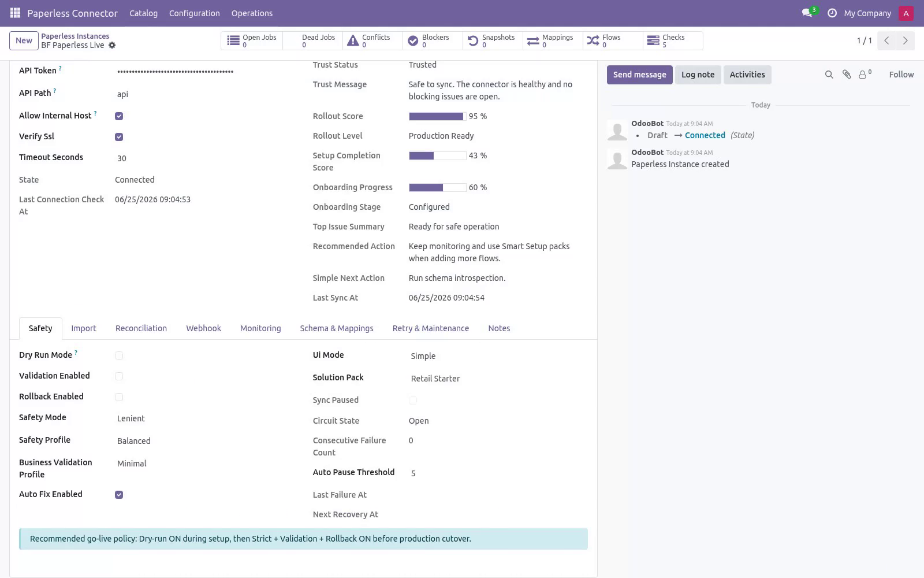Toggle Verify Ssl checkbox
The width and height of the screenshot is (924, 578).
point(119,137)
